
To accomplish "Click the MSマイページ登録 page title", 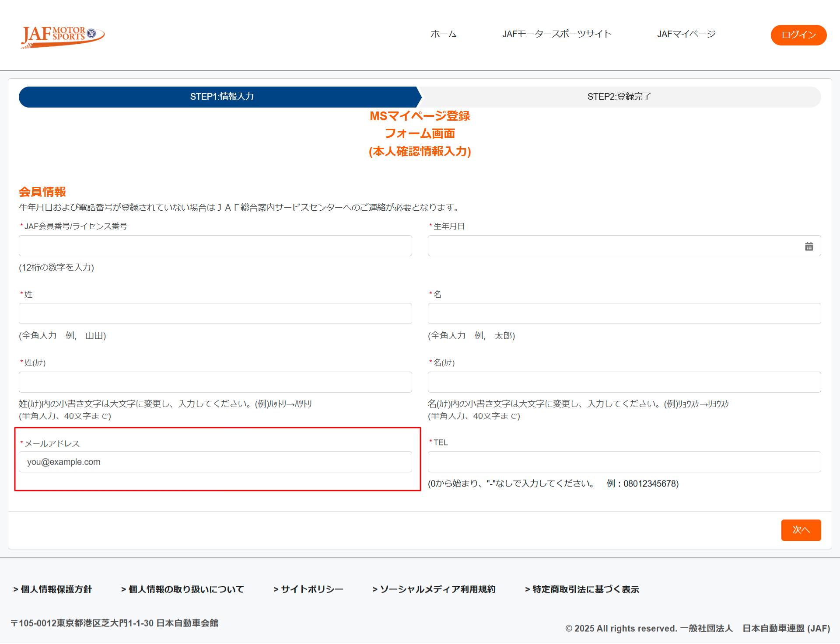I will click(x=420, y=116).
